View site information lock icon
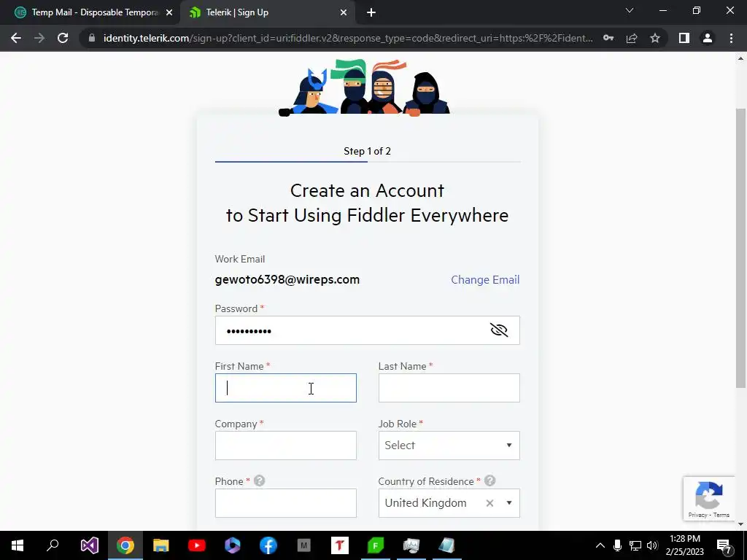This screenshot has width=747, height=560. pyautogui.click(x=92, y=38)
